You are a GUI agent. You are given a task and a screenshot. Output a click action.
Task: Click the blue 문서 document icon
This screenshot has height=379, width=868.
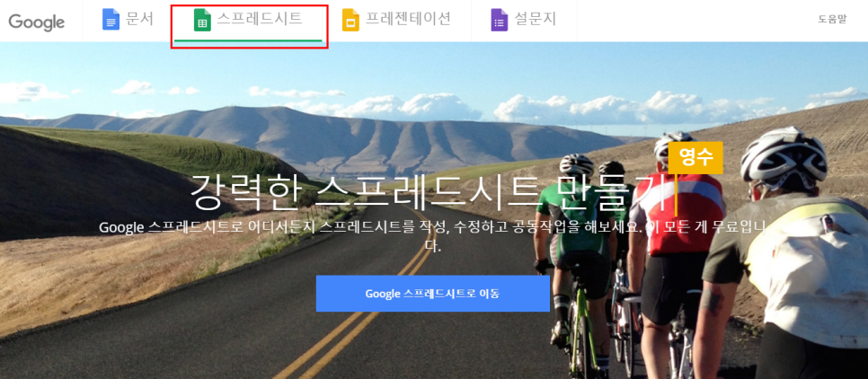point(111,20)
